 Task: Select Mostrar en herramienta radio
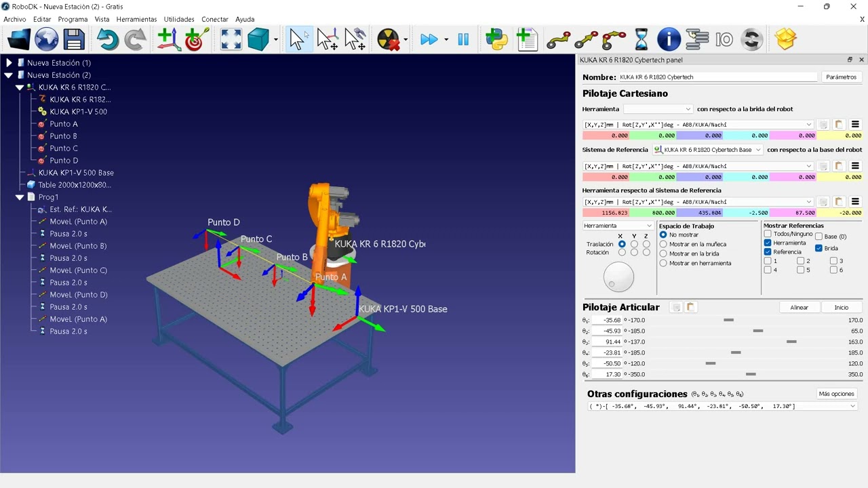[663, 263]
